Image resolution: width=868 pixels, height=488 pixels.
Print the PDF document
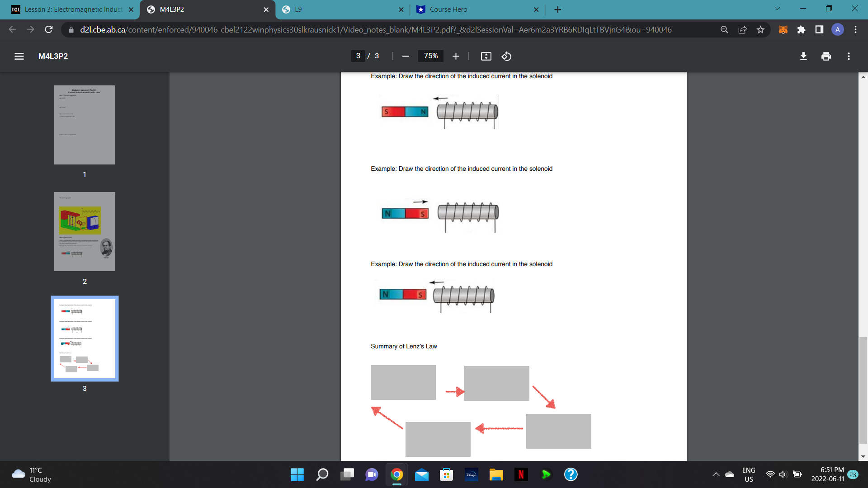click(x=826, y=56)
